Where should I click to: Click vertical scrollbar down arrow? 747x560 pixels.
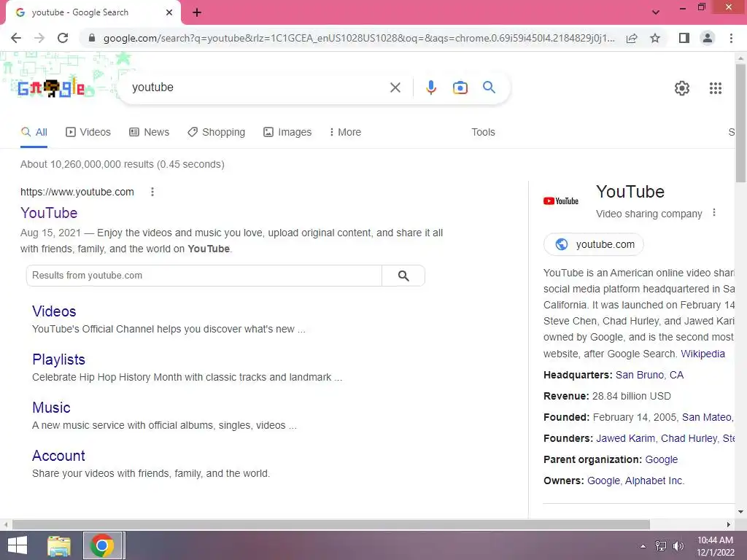[x=740, y=512]
